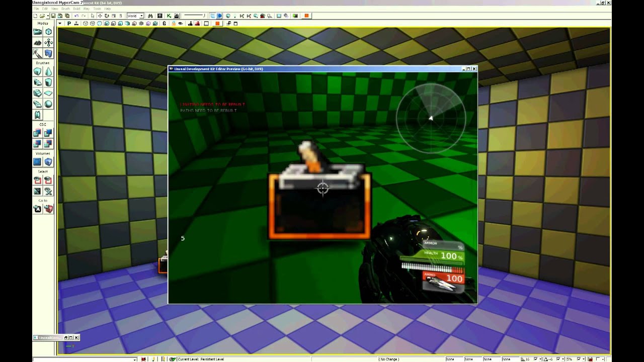Image resolution: width=644 pixels, height=362 pixels.
Task: Activate Terrain editing mode icon
Action: point(37,42)
